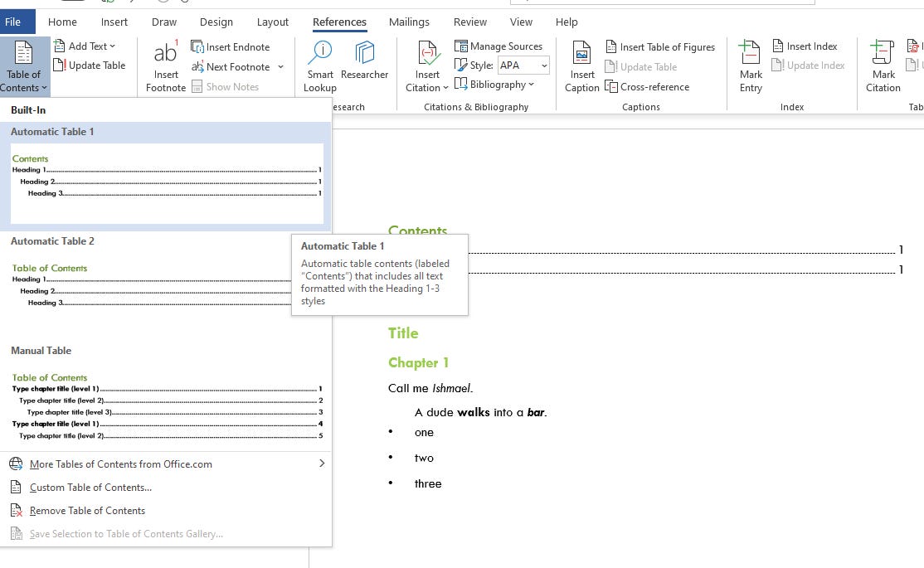Open Manage Sources
This screenshot has width=924, height=568.
coord(498,46)
